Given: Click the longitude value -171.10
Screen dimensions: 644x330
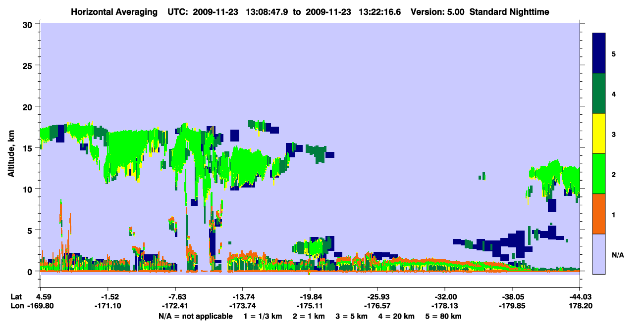Looking at the screenshot, I should click(107, 306).
